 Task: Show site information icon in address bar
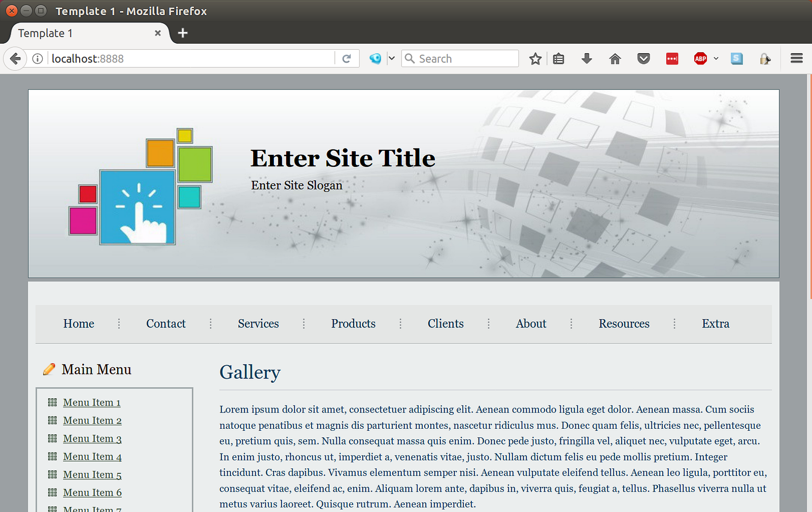(x=38, y=59)
